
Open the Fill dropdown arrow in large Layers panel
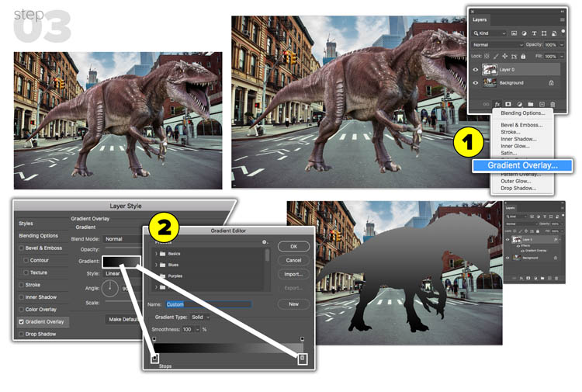pos(562,57)
